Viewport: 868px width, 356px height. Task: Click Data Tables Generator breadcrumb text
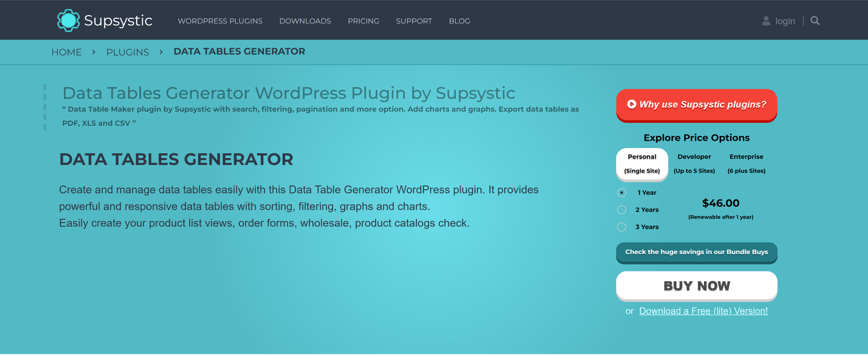click(x=239, y=52)
